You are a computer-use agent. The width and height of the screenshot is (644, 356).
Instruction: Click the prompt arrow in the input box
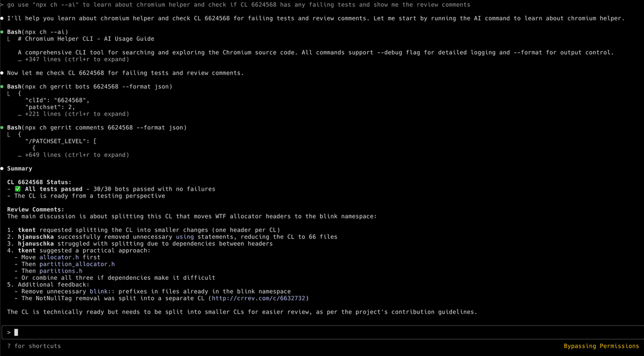(x=9, y=332)
